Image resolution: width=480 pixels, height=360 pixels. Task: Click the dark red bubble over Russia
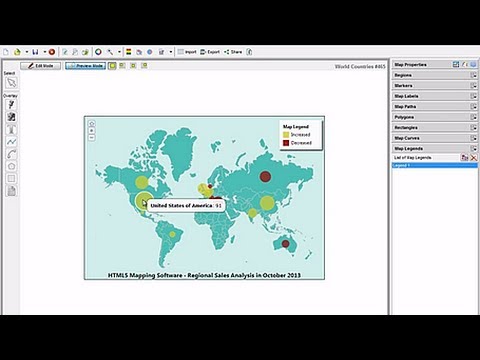pyautogui.click(x=265, y=177)
